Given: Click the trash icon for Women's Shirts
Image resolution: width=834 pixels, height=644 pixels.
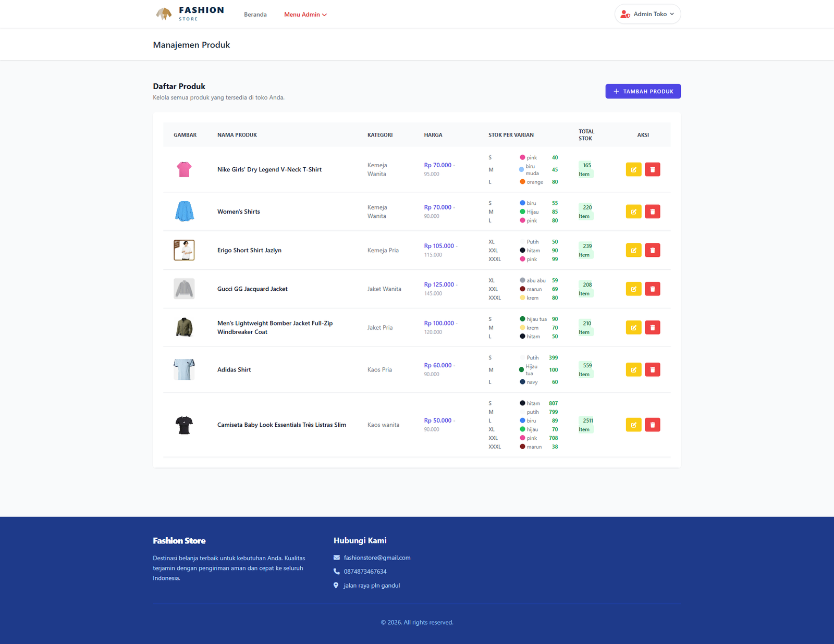Looking at the screenshot, I should pos(653,212).
